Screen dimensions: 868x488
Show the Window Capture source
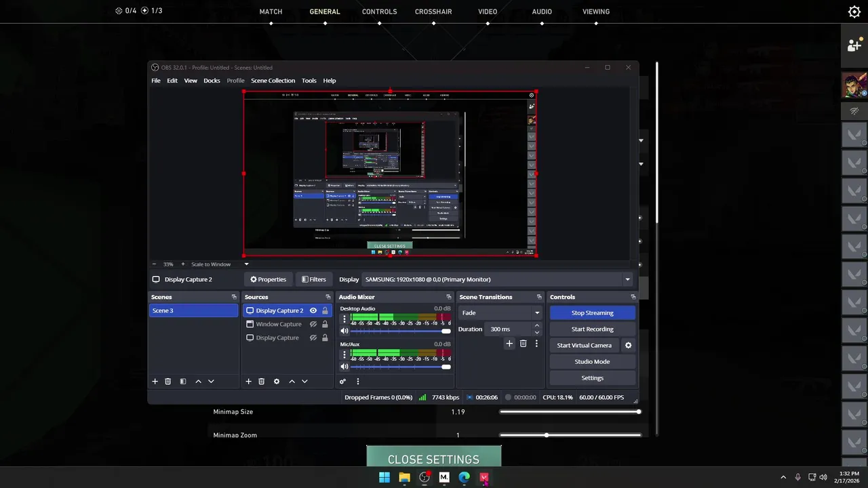[313, 324]
